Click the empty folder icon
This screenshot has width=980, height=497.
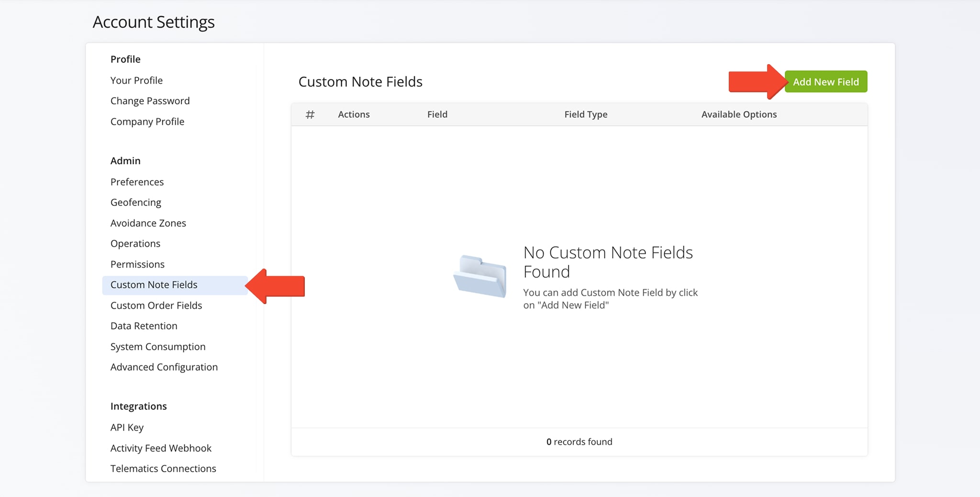pyautogui.click(x=480, y=276)
